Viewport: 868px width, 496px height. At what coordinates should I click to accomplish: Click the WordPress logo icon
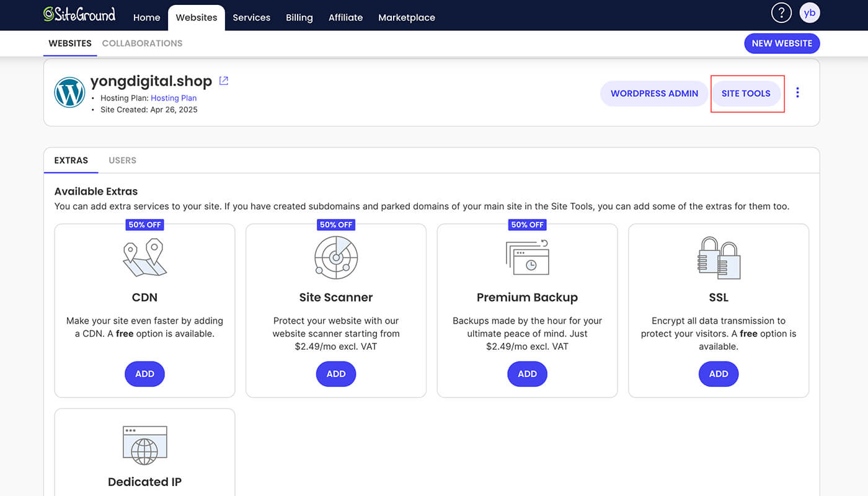pyautogui.click(x=69, y=92)
